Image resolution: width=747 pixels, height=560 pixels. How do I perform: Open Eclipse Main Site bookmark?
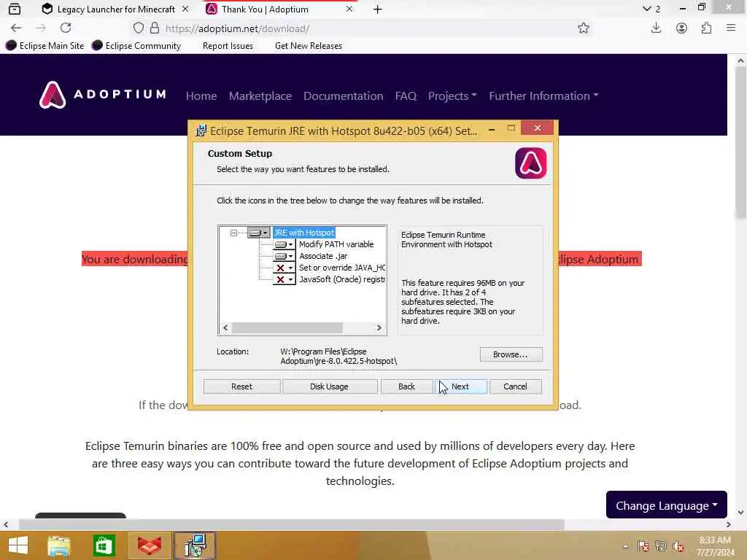(44, 46)
